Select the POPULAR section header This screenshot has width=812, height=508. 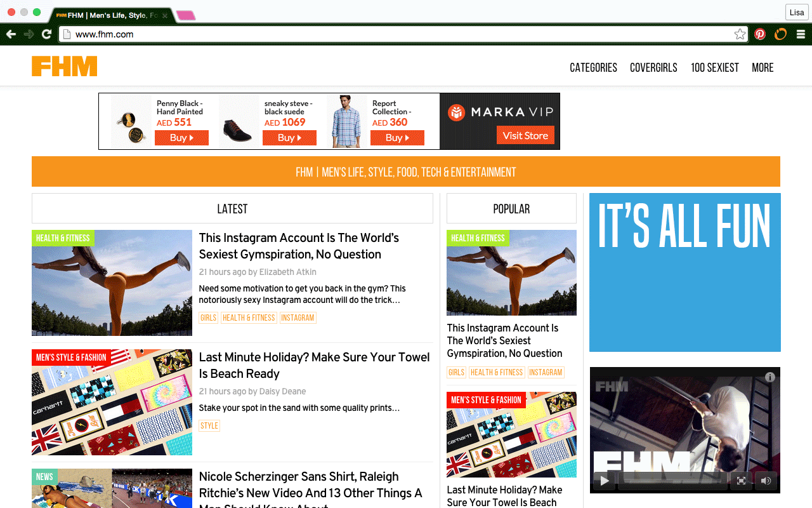(x=511, y=208)
